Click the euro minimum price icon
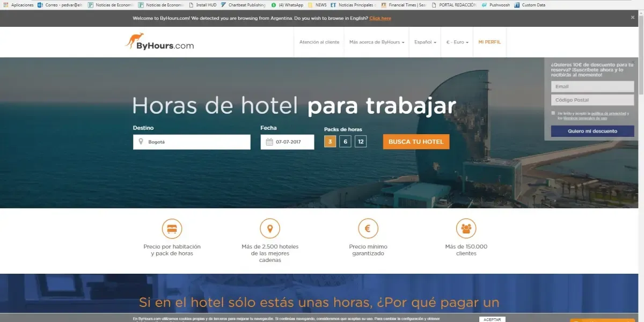 point(368,229)
